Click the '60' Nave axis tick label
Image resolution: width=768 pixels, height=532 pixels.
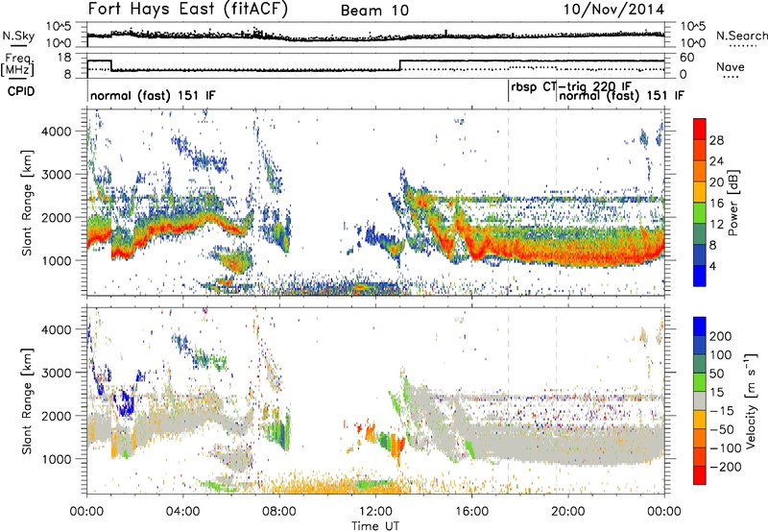[x=686, y=58]
